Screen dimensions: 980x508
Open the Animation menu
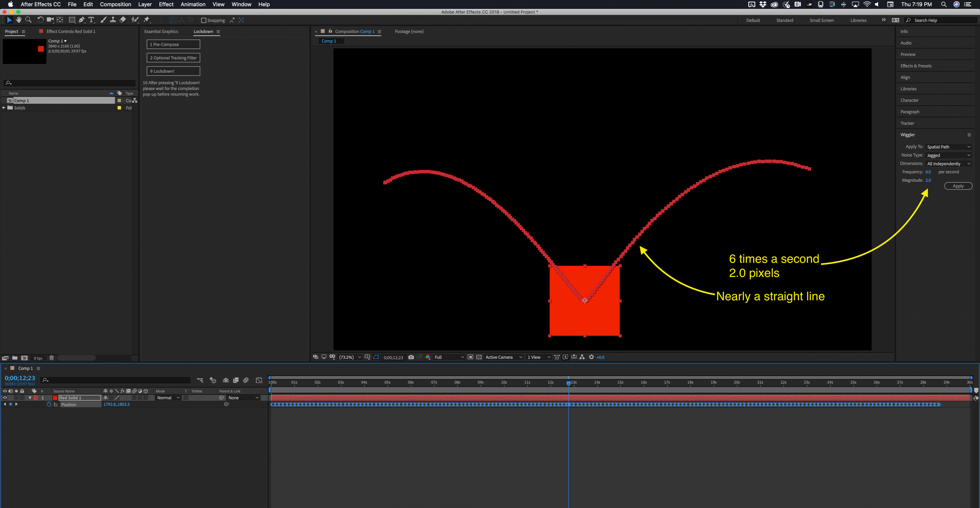193,4
